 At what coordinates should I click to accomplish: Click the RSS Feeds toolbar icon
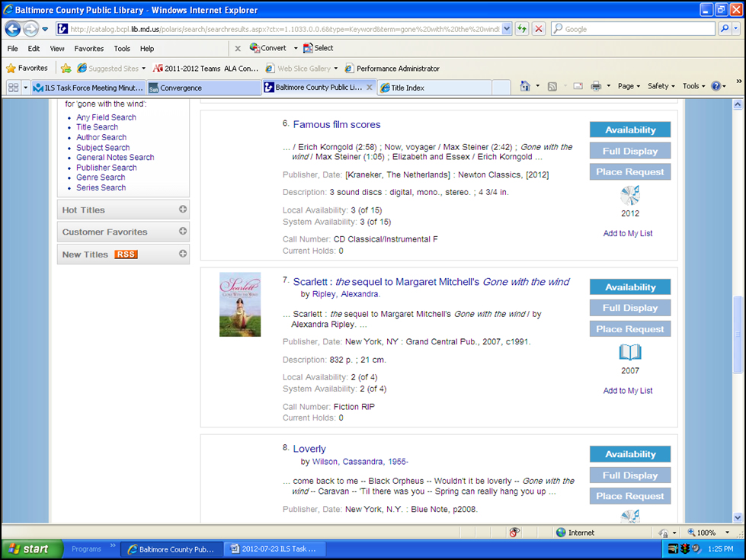click(552, 86)
